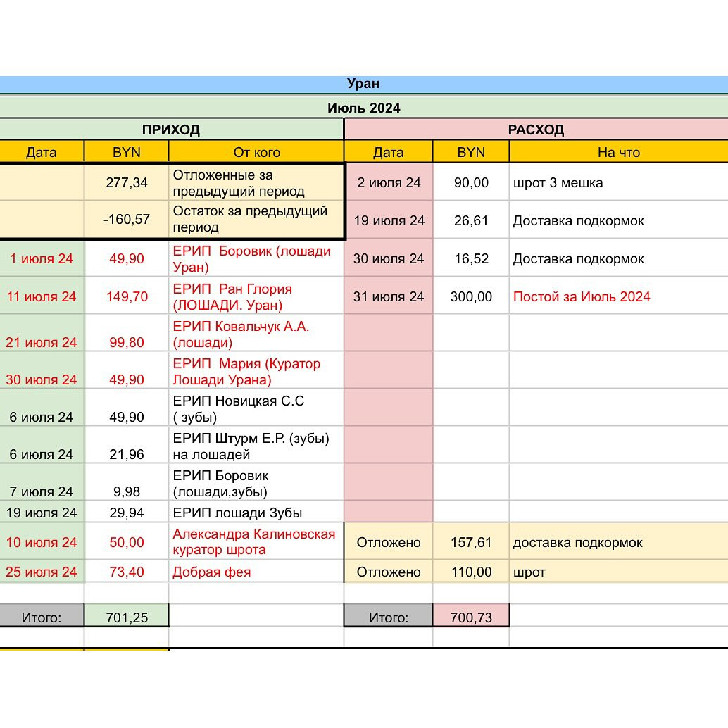The height and width of the screenshot is (728, 728).
Task: Click the '11 июля 24' date cell
Action: click(x=42, y=296)
